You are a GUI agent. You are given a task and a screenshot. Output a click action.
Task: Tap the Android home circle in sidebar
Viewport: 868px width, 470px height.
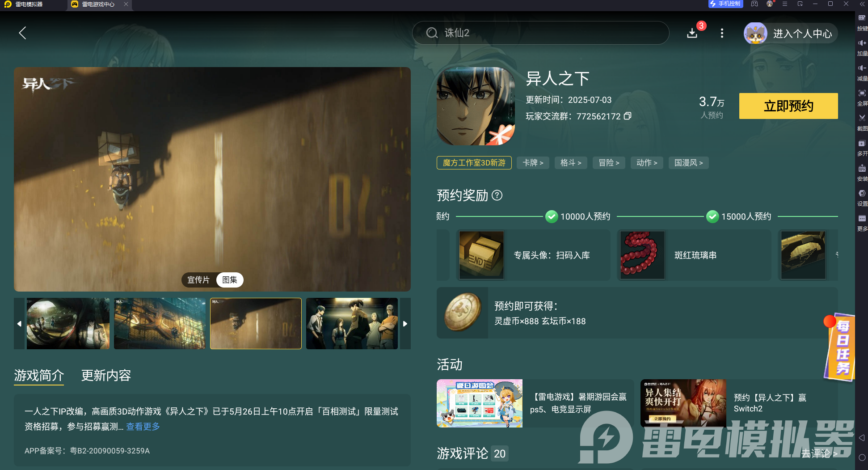point(862,457)
